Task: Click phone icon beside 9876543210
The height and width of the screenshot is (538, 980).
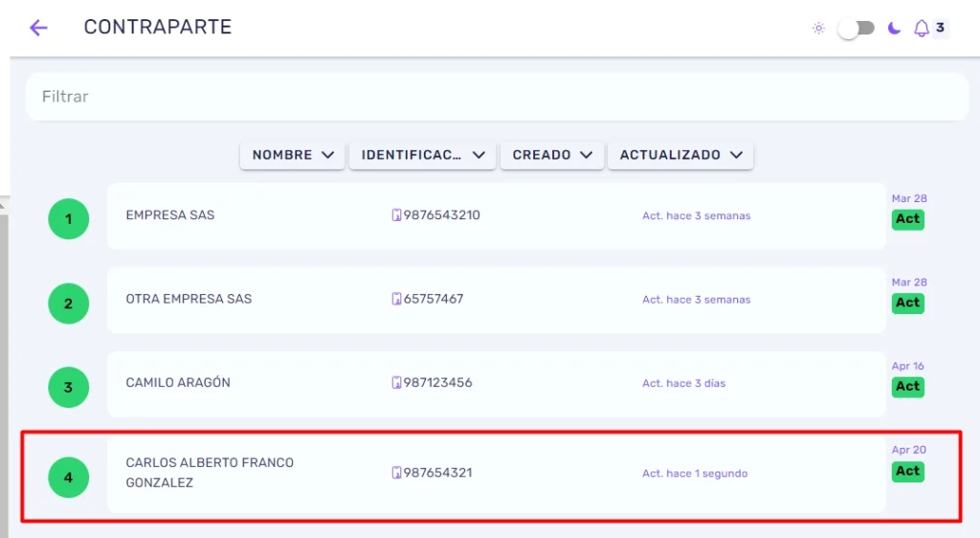Action: click(396, 215)
